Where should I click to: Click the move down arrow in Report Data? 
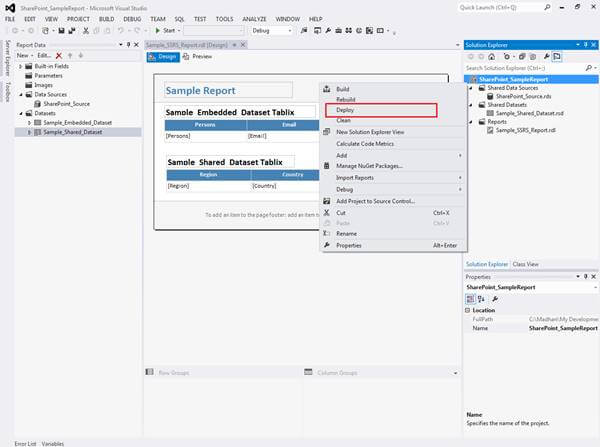click(81, 55)
